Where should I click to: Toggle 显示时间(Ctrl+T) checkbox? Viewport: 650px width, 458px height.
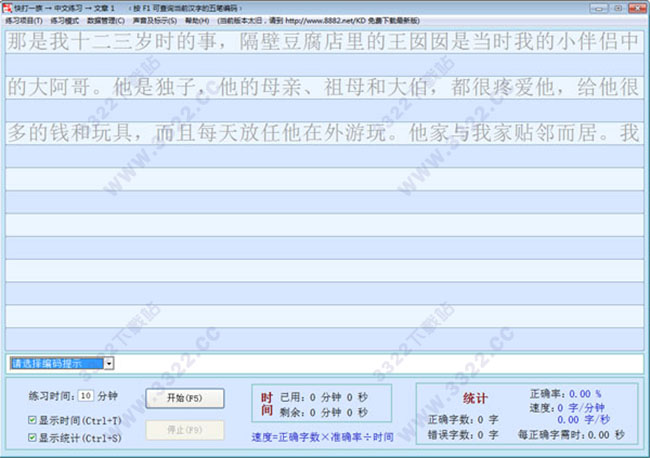[32, 420]
